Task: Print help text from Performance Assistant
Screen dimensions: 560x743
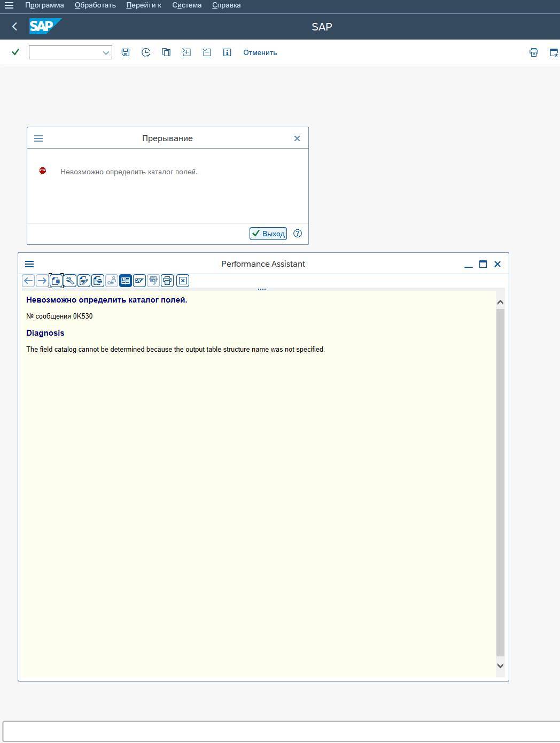Action: click(167, 281)
